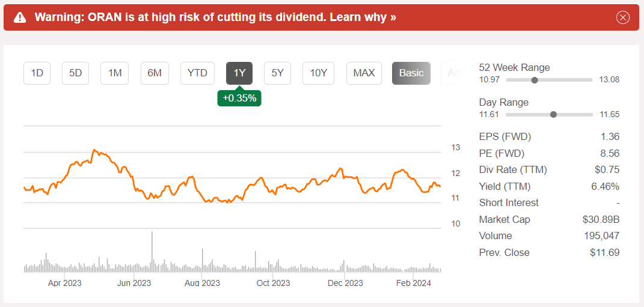Click market cap value $30.89B

[601, 219]
